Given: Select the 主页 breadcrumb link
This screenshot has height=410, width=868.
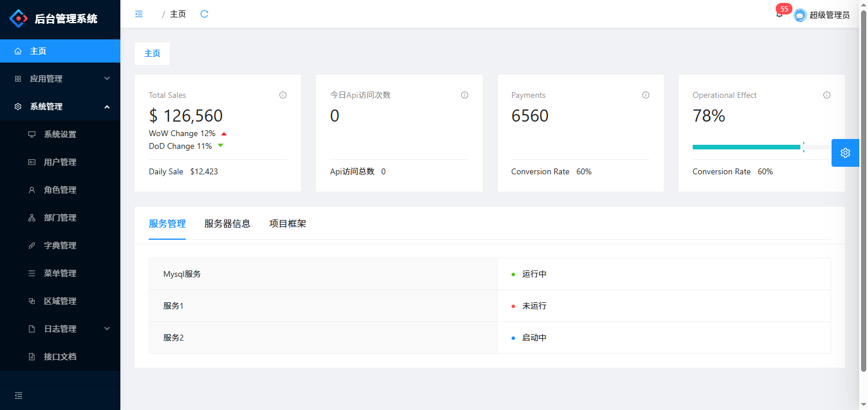Looking at the screenshot, I should [177, 13].
